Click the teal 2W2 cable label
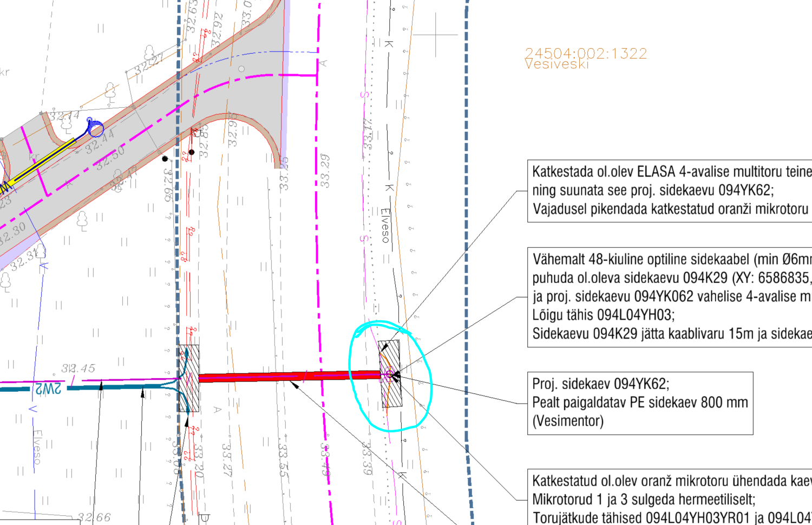Viewport: 812px width, 525px height. [x=48, y=388]
